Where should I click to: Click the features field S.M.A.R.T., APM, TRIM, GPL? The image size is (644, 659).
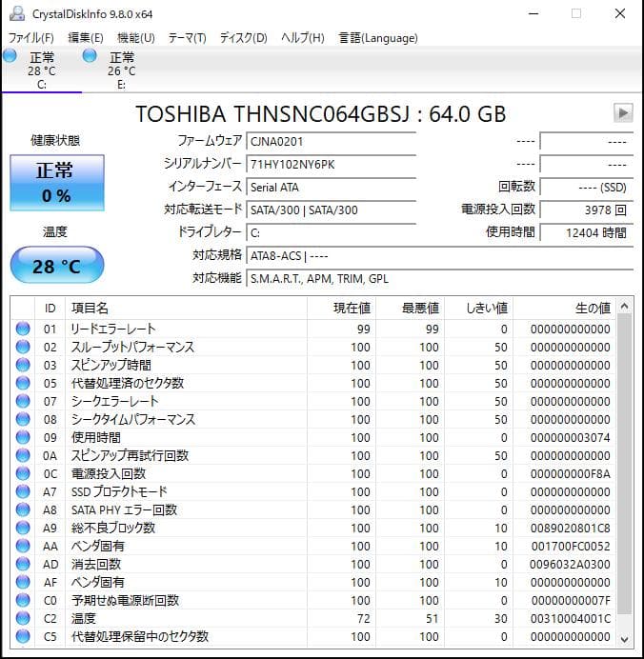[440, 279]
